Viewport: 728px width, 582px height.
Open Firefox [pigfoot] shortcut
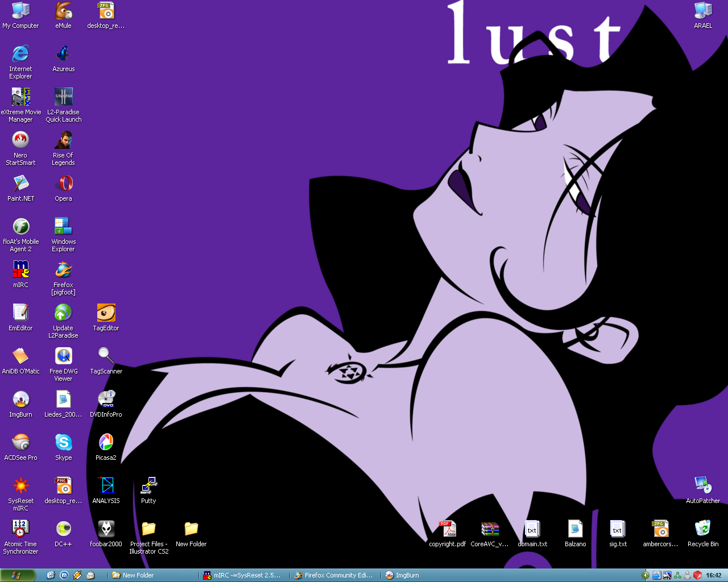(63, 278)
